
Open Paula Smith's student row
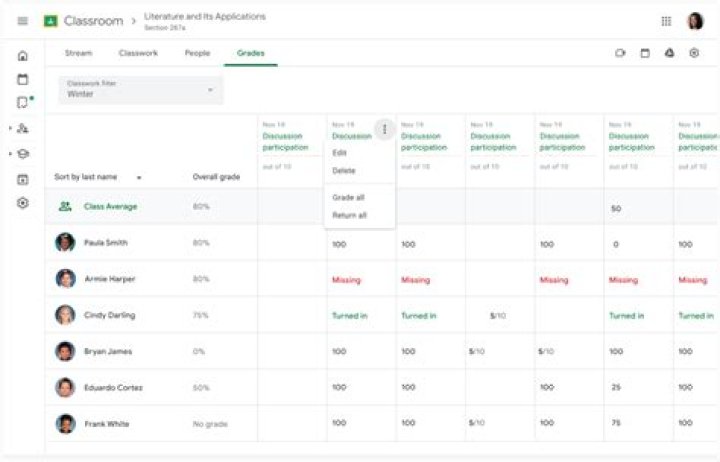(x=382, y=243)
